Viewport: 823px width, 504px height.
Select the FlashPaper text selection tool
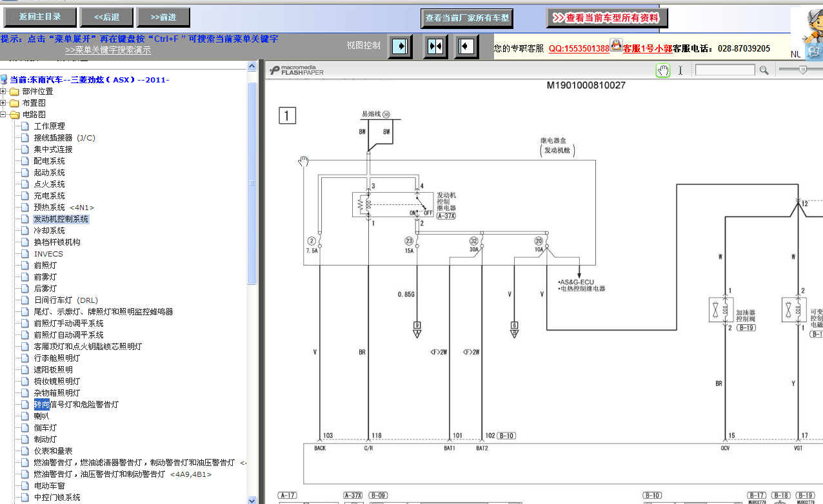680,70
